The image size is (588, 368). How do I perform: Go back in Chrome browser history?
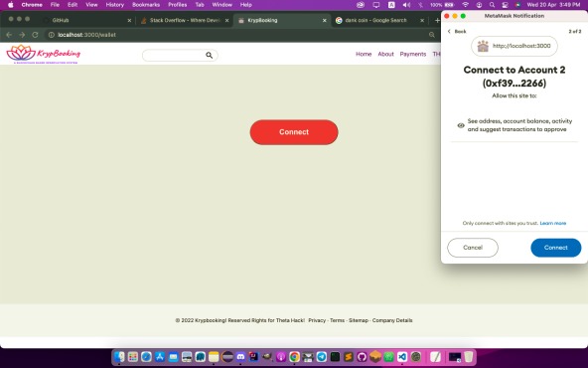9,35
